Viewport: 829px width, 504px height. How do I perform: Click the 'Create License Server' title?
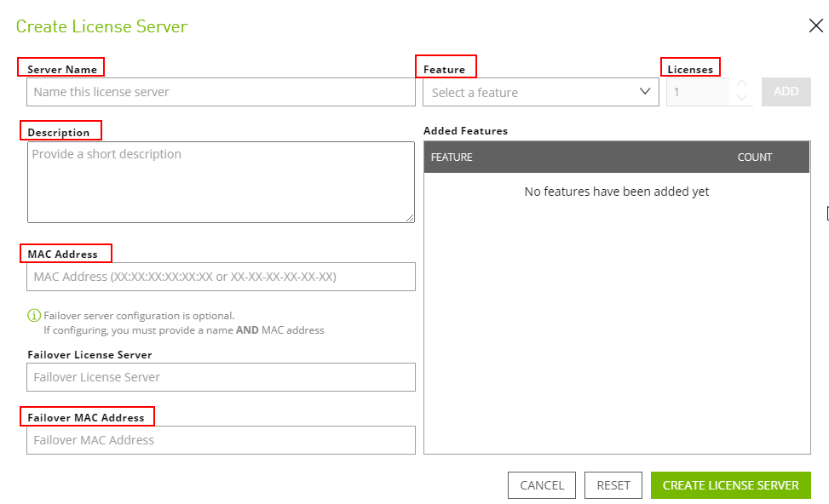[101, 26]
